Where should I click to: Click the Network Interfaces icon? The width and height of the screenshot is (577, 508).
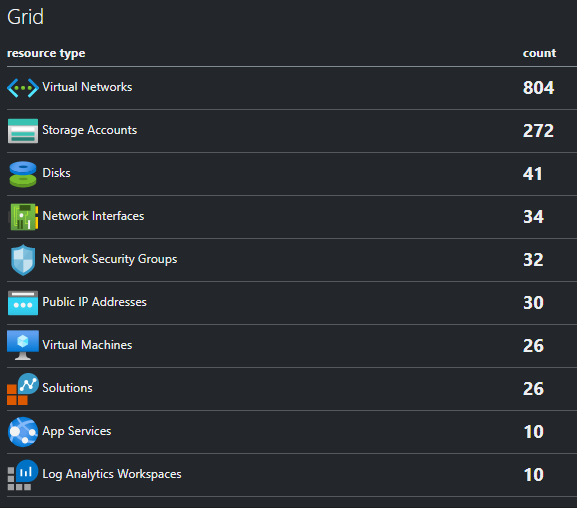[x=24, y=217]
